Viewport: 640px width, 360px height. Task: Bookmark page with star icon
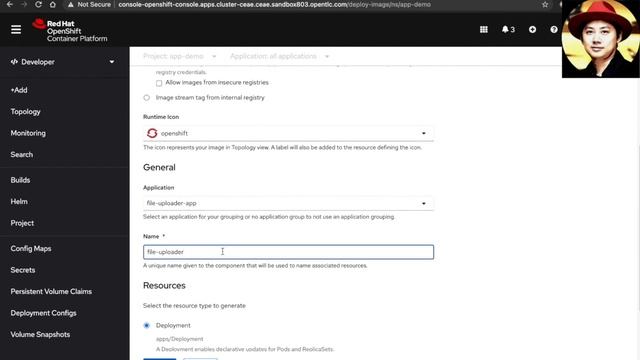(545, 4)
